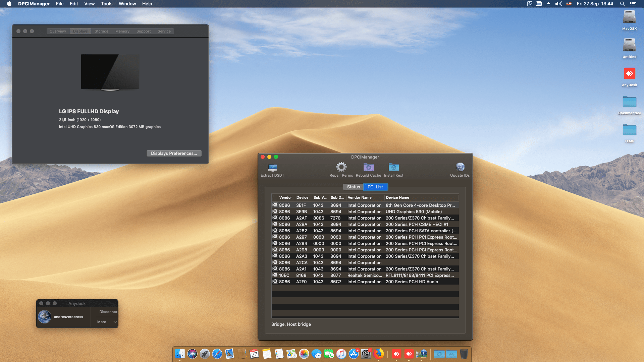
Task: Click lookup icon in the A2F0 audio row
Action: [275, 282]
